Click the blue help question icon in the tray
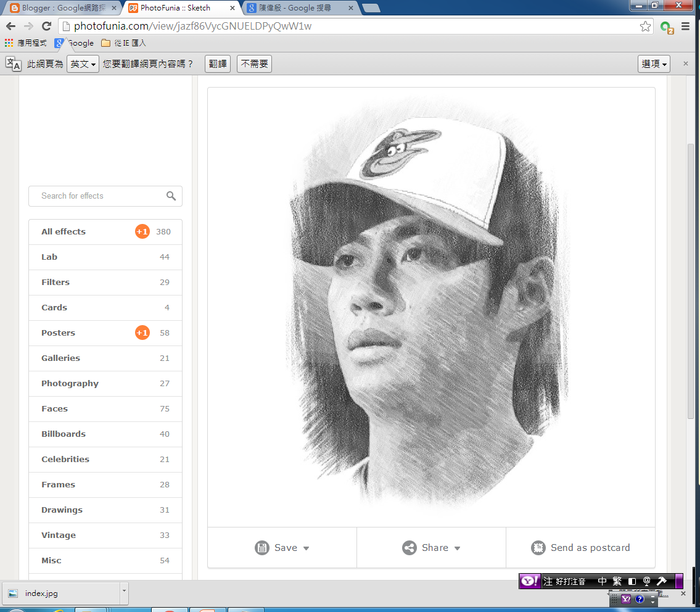This screenshot has width=700, height=612. tap(640, 599)
